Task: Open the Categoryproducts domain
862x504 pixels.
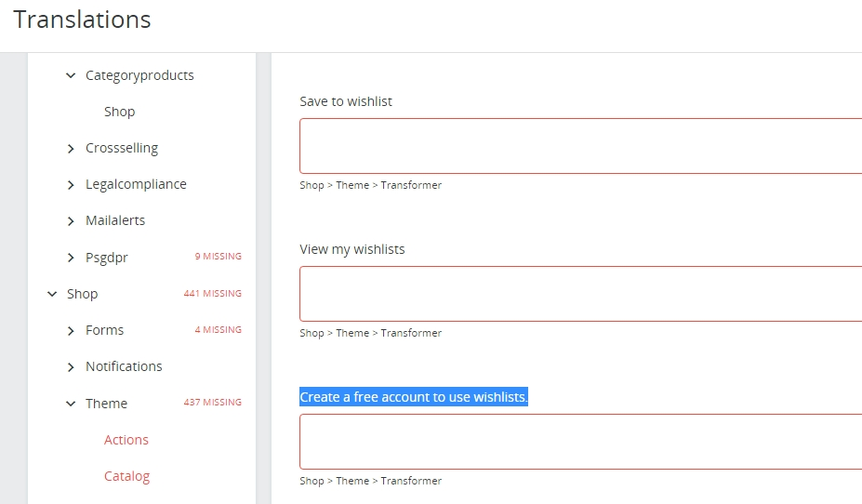Action: pos(139,75)
